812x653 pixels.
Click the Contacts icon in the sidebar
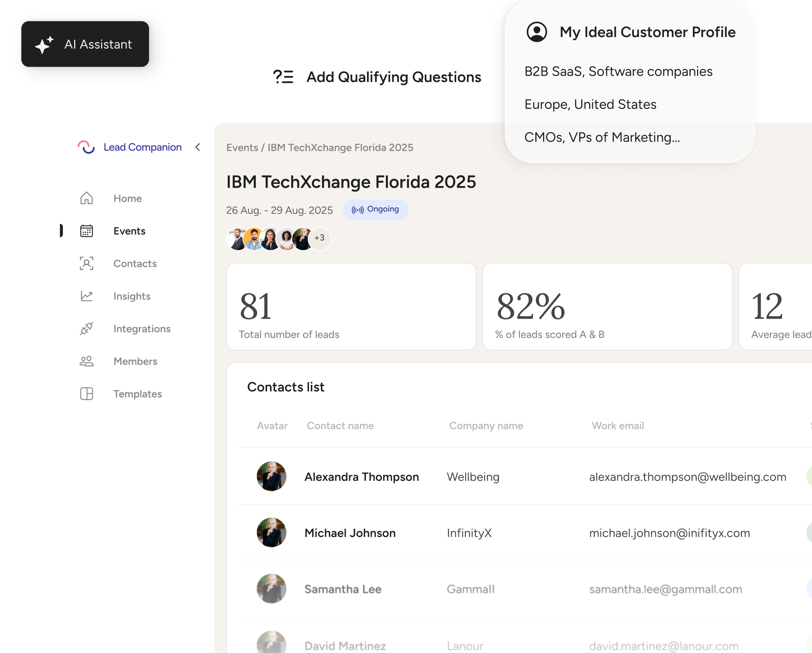pos(86,264)
